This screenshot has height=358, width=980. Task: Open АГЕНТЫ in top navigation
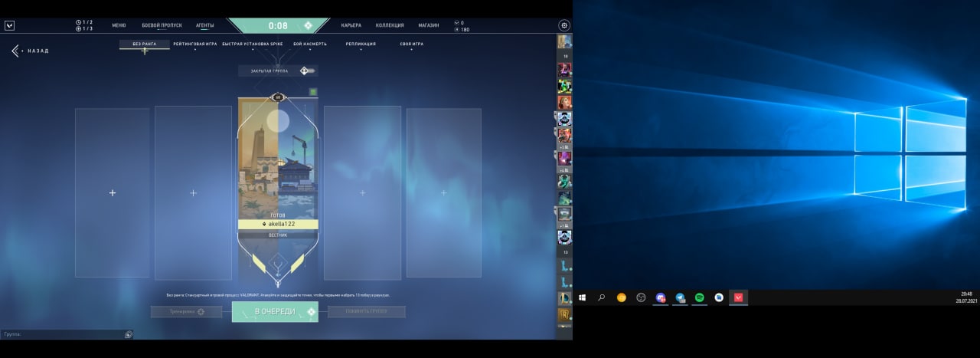click(x=205, y=25)
